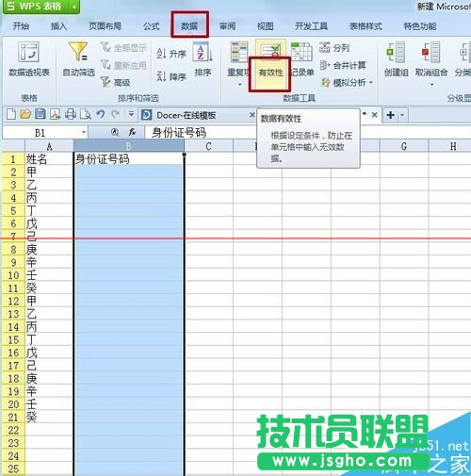Add a new document tab with plus

pyautogui.click(x=391, y=115)
